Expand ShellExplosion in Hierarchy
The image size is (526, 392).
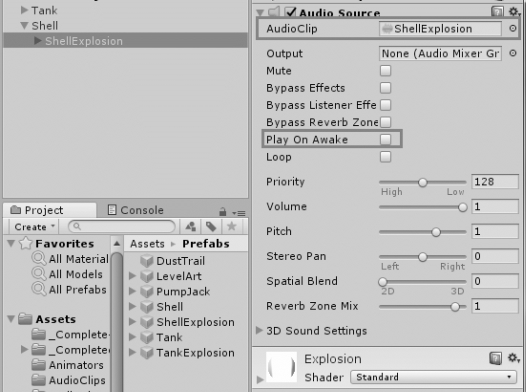38,41
